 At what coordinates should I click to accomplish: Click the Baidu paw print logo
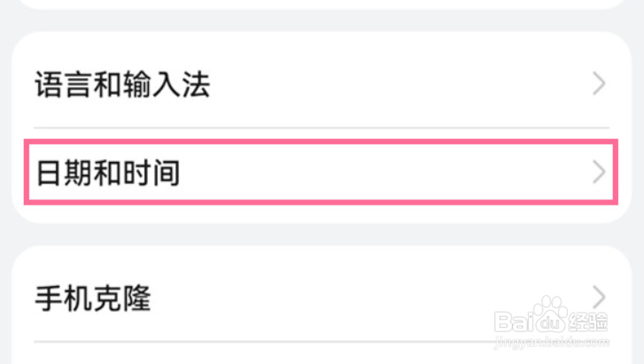click(549, 314)
